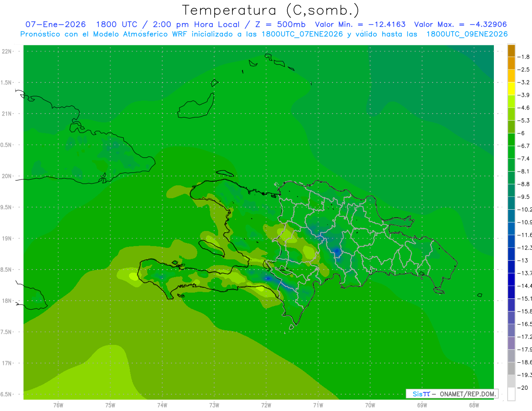Click the "20N" latitude label
Image resolution: width=532 pixels, height=411 pixels.
tap(7, 176)
